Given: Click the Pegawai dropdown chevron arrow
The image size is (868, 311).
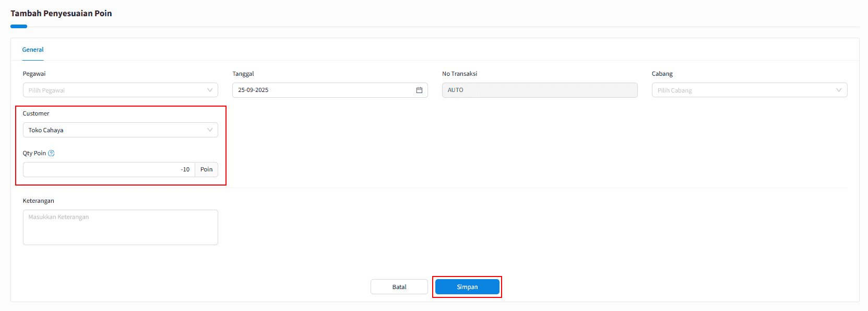Looking at the screenshot, I should point(210,90).
